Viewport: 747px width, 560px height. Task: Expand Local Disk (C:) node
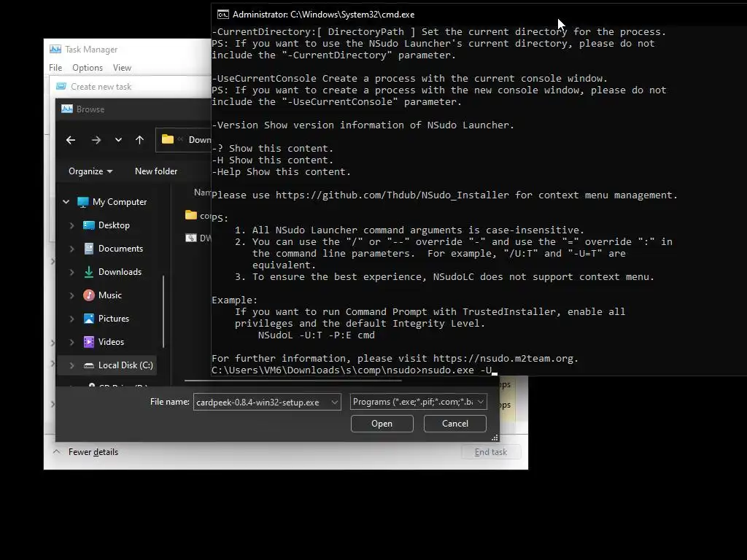[72, 365]
